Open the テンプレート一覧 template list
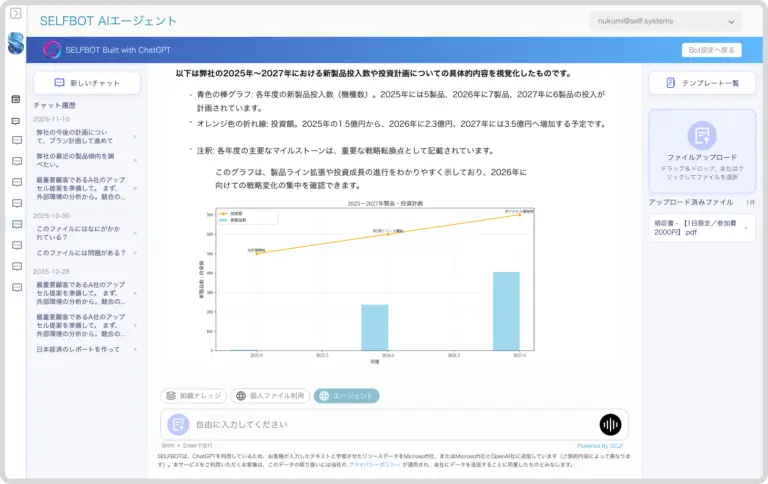The height and width of the screenshot is (484, 768). [x=702, y=83]
